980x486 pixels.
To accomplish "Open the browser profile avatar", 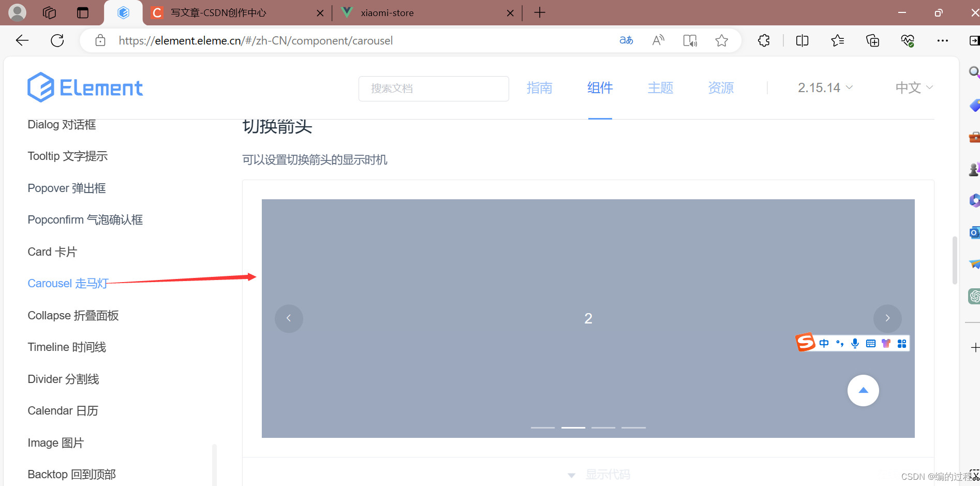I will [x=17, y=12].
